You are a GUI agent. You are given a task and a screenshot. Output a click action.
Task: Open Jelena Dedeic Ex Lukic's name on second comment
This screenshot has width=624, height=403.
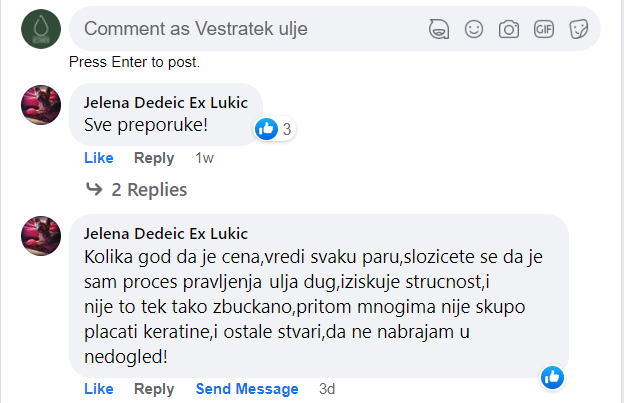[x=166, y=234]
